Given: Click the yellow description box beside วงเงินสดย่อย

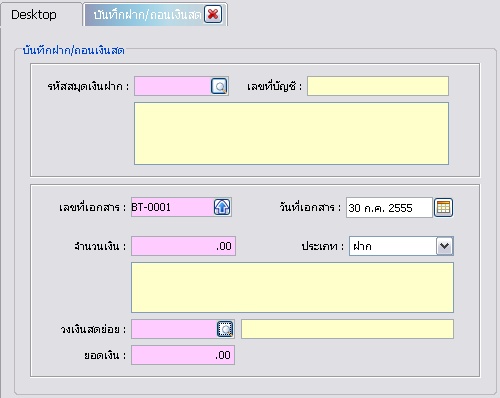Looking at the screenshot, I should [347, 329].
